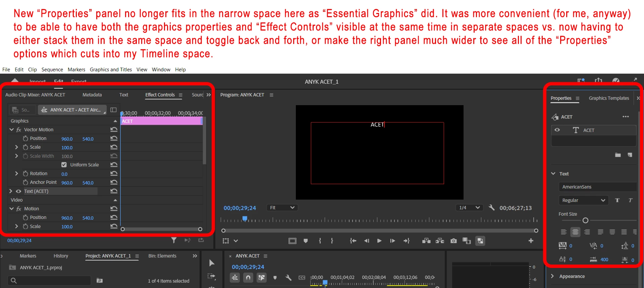Collapse the Motion effect under Video
644x288 pixels.
click(x=11, y=209)
